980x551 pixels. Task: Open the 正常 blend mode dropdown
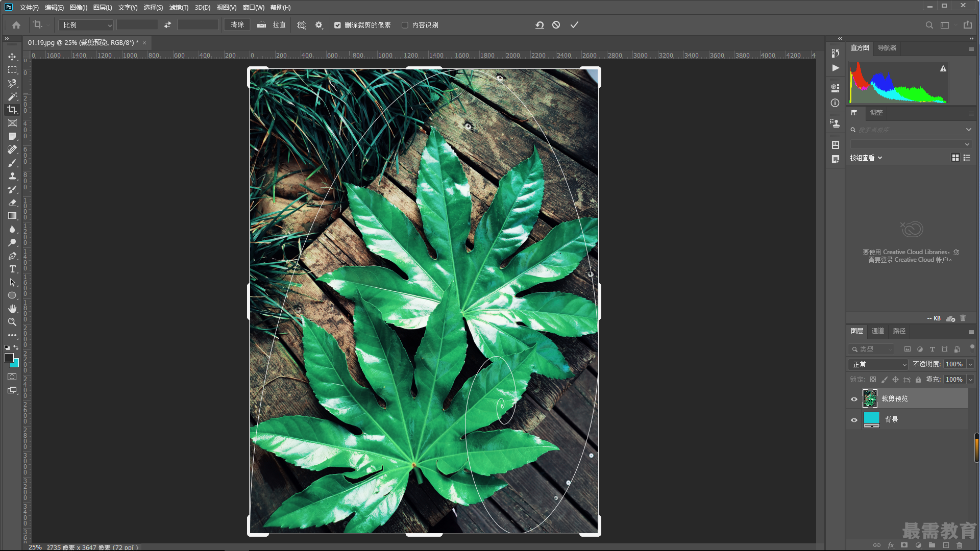click(x=878, y=364)
